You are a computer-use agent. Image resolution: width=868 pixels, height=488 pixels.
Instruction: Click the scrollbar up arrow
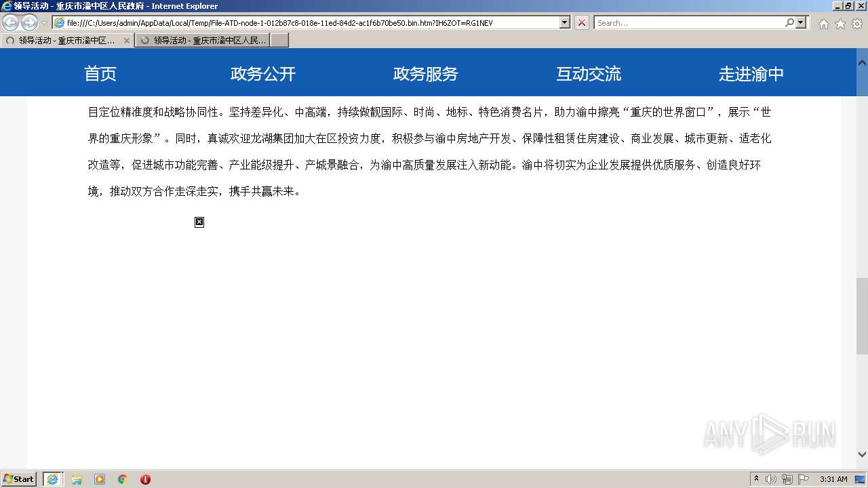pos(862,62)
